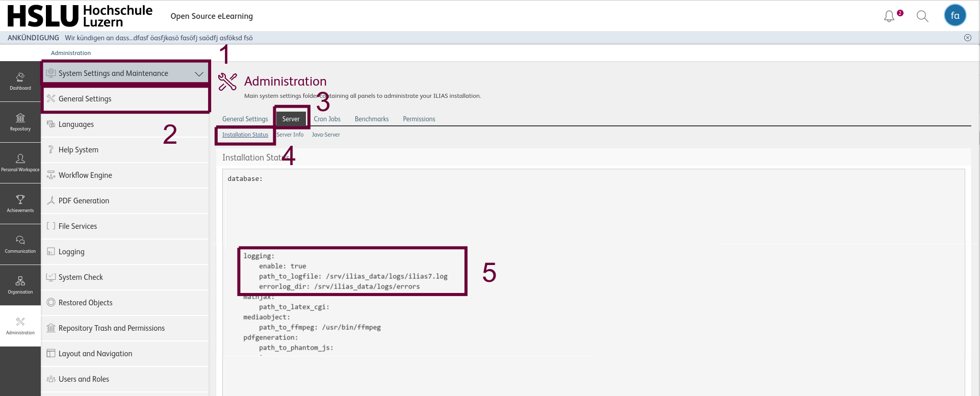Image resolution: width=980 pixels, height=396 pixels.
Task: Click the 'path_to_logfile' line in status
Action: click(x=353, y=276)
